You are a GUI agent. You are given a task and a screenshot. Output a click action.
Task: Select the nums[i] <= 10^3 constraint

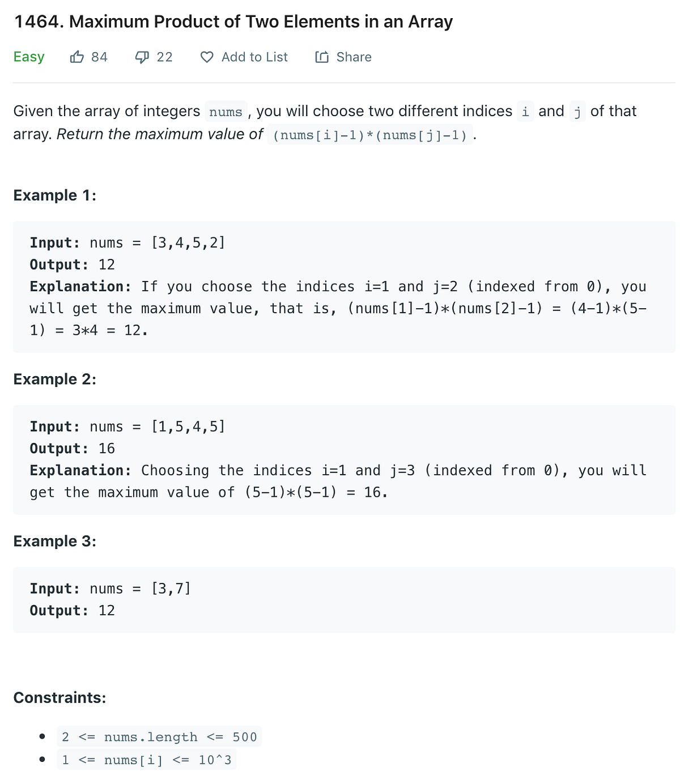coord(147,760)
